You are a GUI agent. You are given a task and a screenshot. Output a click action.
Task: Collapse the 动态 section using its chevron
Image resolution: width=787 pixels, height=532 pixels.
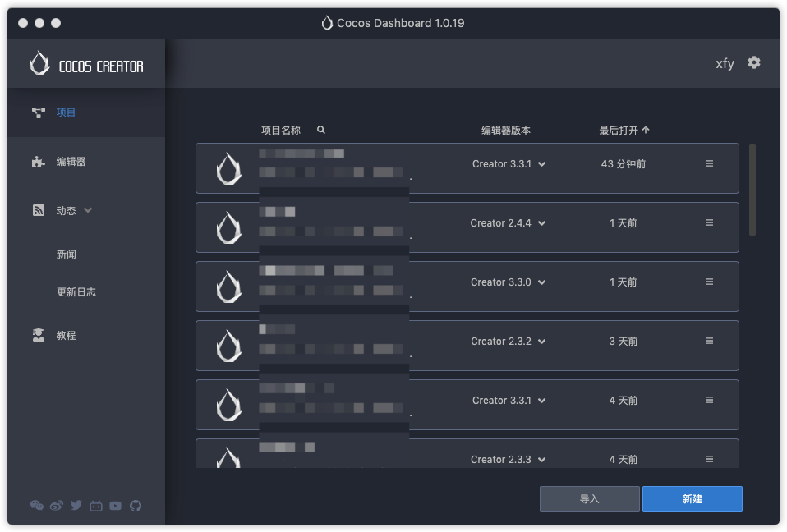coord(88,210)
